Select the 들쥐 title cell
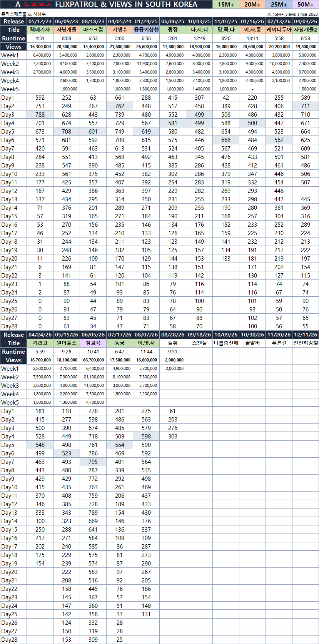 click(173, 343)
